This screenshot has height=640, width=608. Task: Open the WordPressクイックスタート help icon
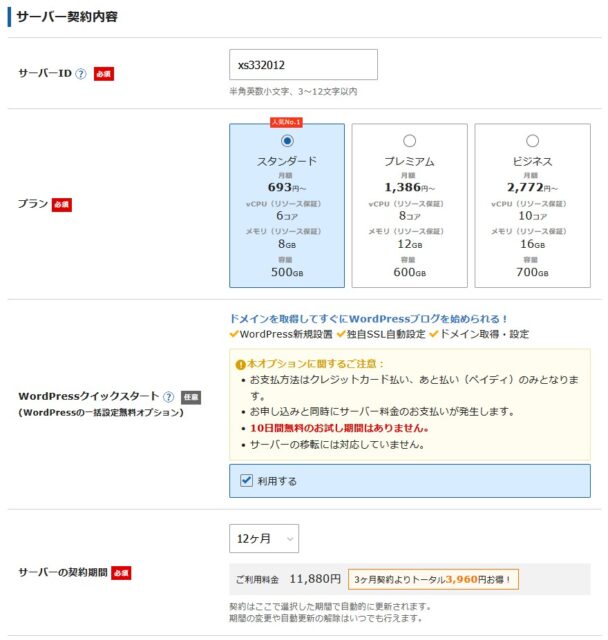pyautogui.click(x=168, y=396)
